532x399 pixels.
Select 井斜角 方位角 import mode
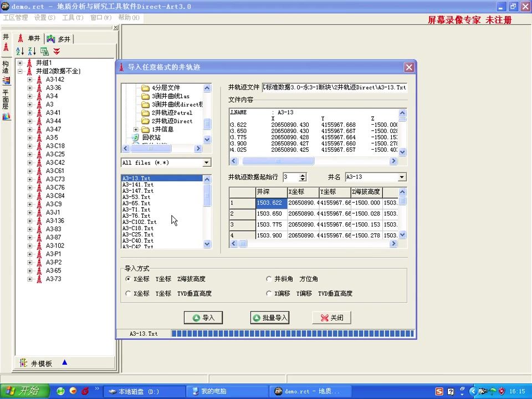(x=269, y=279)
